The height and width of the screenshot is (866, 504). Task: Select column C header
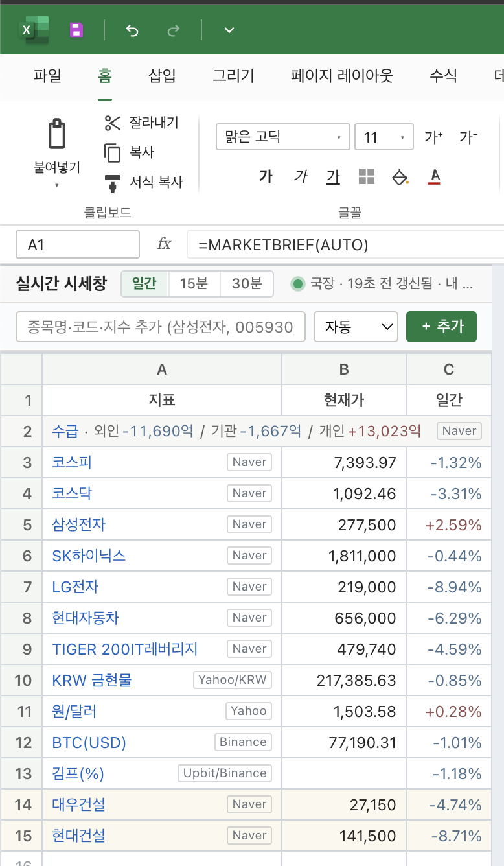tap(449, 369)
